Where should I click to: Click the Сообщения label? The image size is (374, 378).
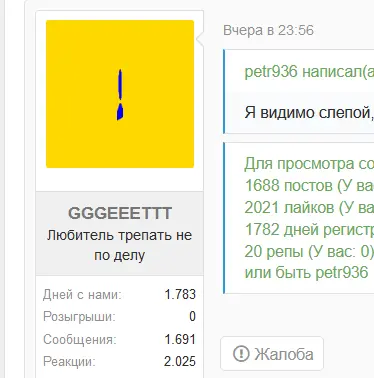coord(80,340)
